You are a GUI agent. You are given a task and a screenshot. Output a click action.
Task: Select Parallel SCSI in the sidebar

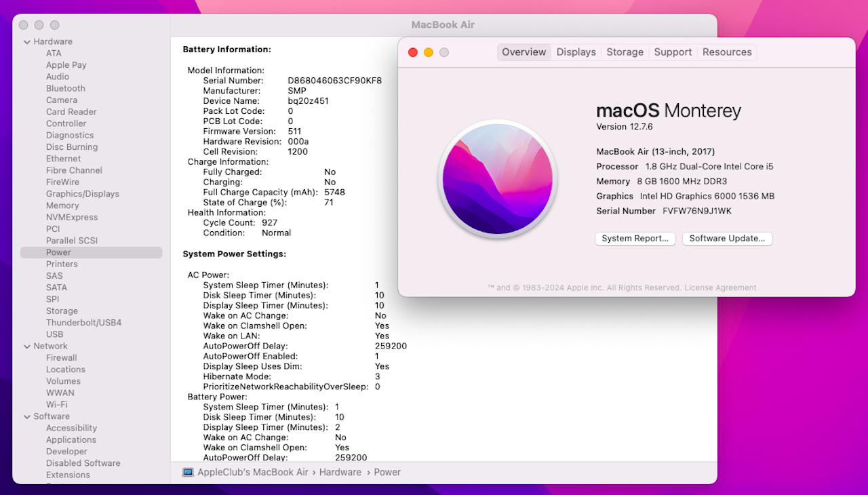[x=72, y=241]
